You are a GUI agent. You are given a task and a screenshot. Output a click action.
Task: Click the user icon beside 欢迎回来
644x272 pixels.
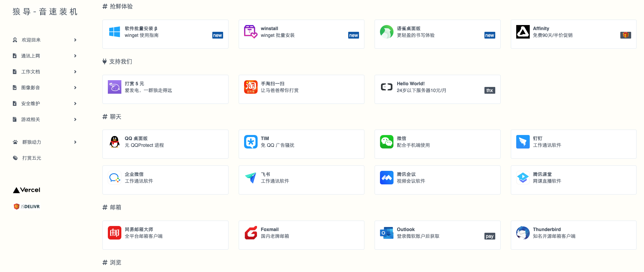tap(15, 40)
